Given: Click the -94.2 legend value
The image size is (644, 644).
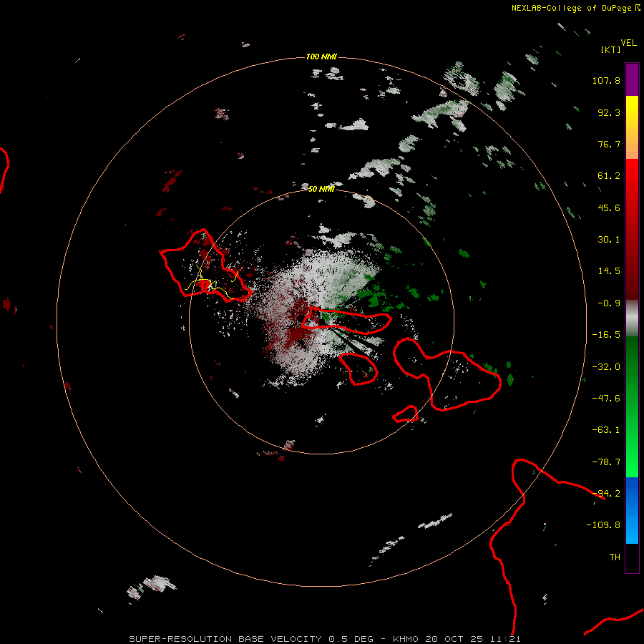Looking at the screenshot, I should (606, 494).
